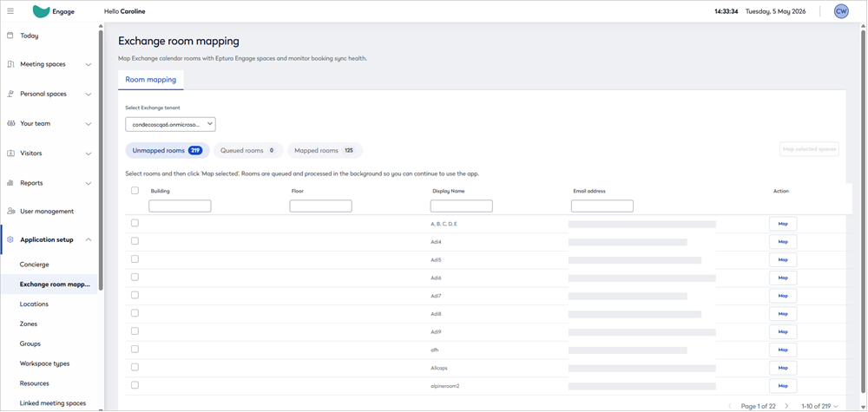Click Map button for Adi4
The height and width of the screenshot is (412, 868).
point(783,242)
